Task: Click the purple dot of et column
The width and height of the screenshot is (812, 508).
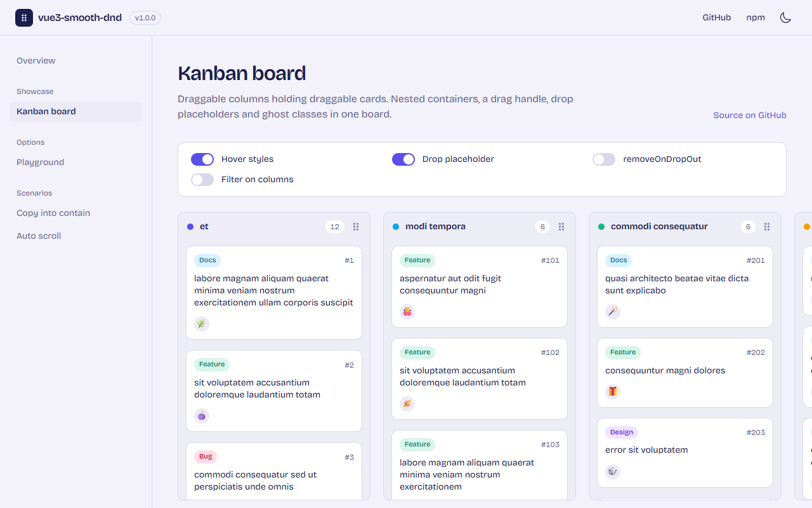Action: tap(190, 227)
